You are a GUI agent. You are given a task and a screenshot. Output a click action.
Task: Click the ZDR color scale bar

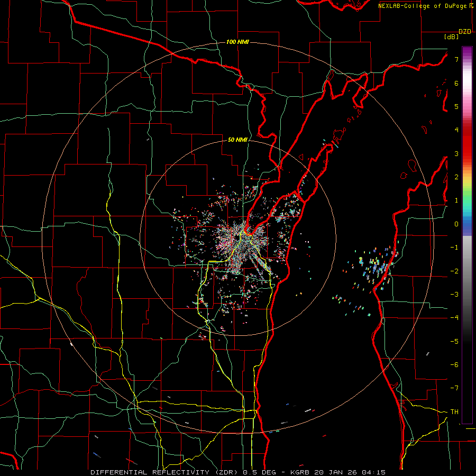pos(467,235)
